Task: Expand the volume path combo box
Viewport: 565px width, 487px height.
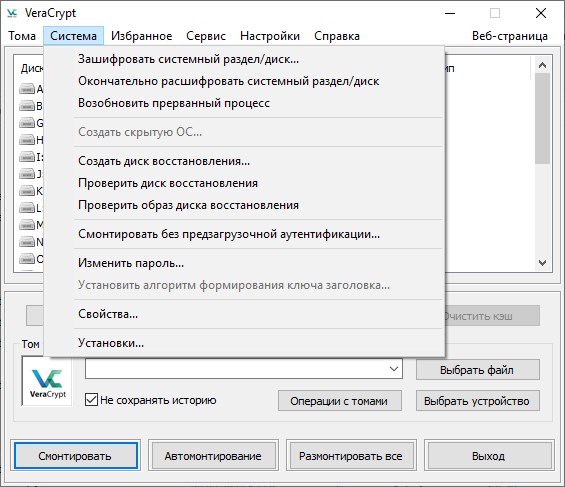Action: (x=394, y=369)
